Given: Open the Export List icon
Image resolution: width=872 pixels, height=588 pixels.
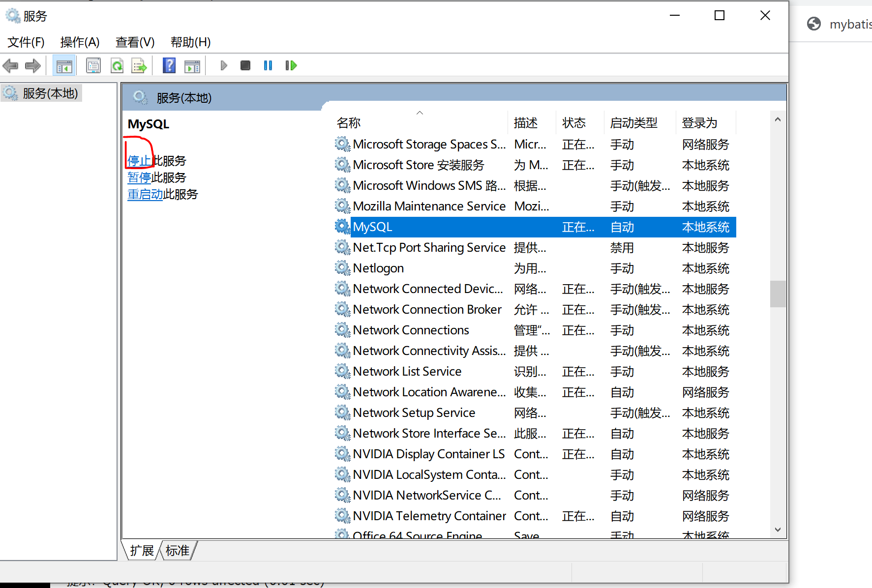Looking at the screenshot, I should [x=139, y=65].
